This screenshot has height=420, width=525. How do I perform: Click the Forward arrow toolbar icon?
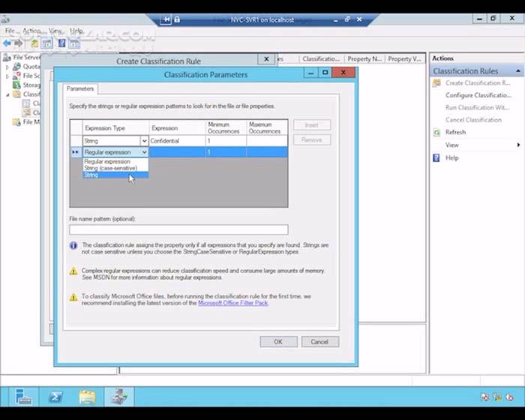(x=19, y=43)
